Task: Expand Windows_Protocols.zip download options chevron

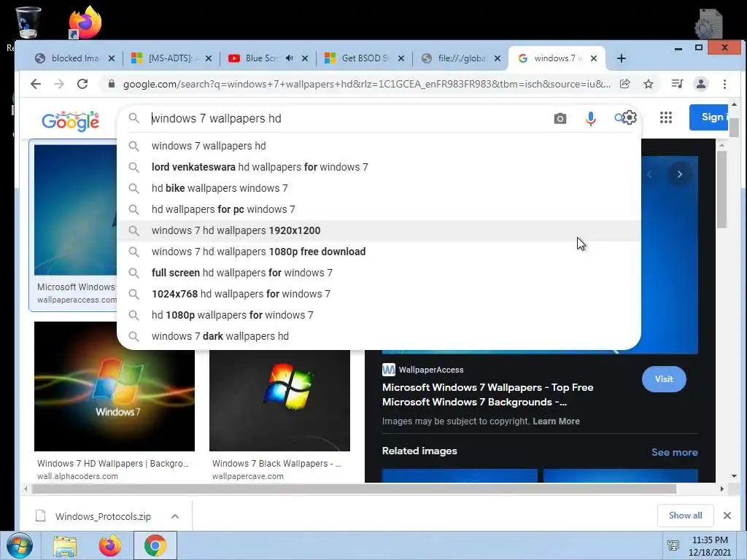Action: [x=175, y=516]
